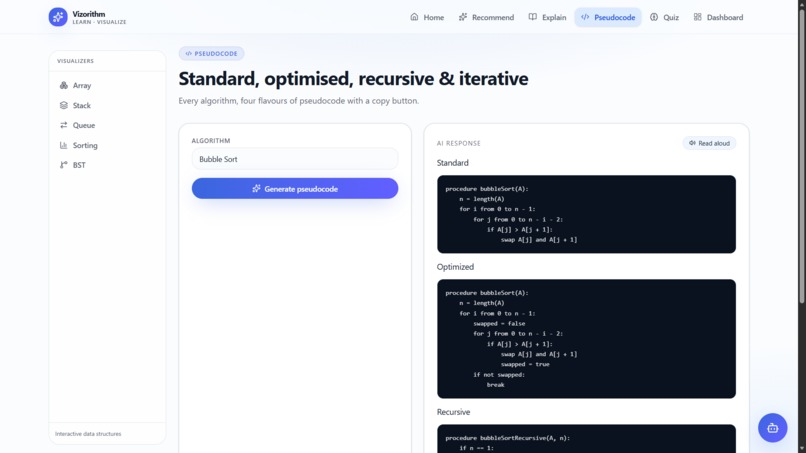This screenshot has width=806, height=453.
Task: Navigate to the Dashboard
Action: coord(718,17)
